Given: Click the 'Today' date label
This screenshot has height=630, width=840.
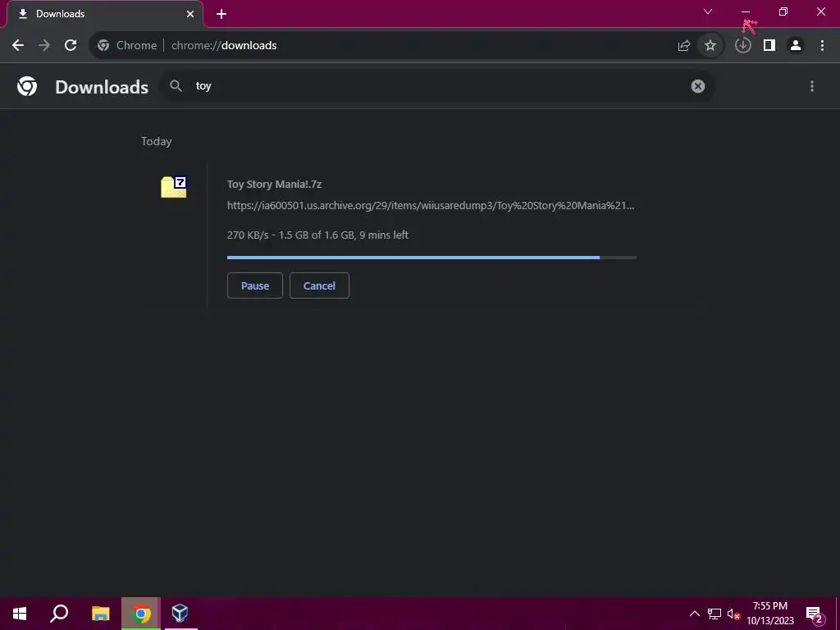Looking at the screenshot, I should tap(157, 141).
